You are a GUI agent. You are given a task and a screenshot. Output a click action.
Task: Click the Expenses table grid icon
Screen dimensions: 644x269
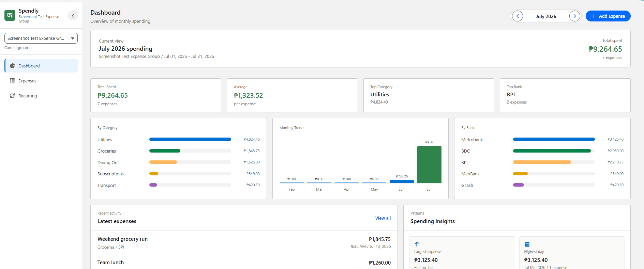[12, 81]
